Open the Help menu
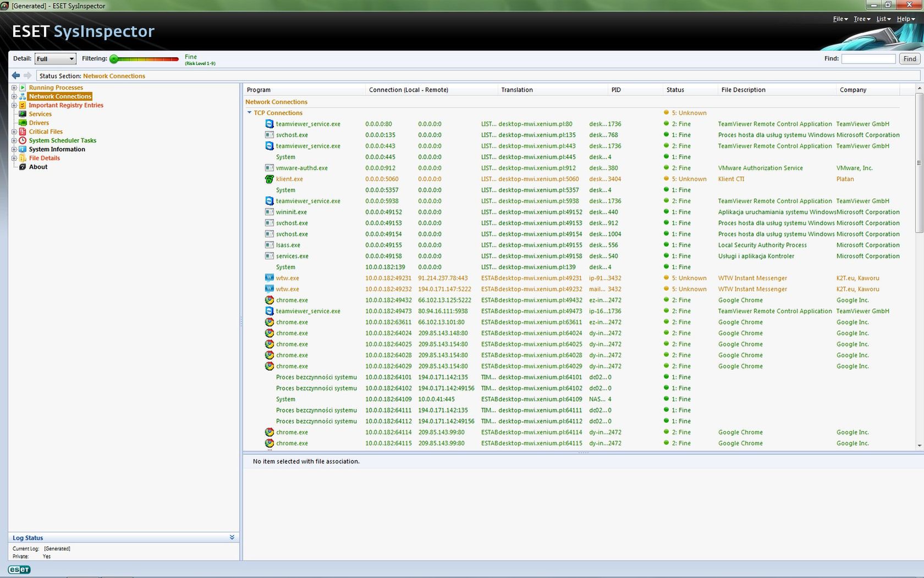Viewport: 924px width, 578px height. (x=905, y=19)
